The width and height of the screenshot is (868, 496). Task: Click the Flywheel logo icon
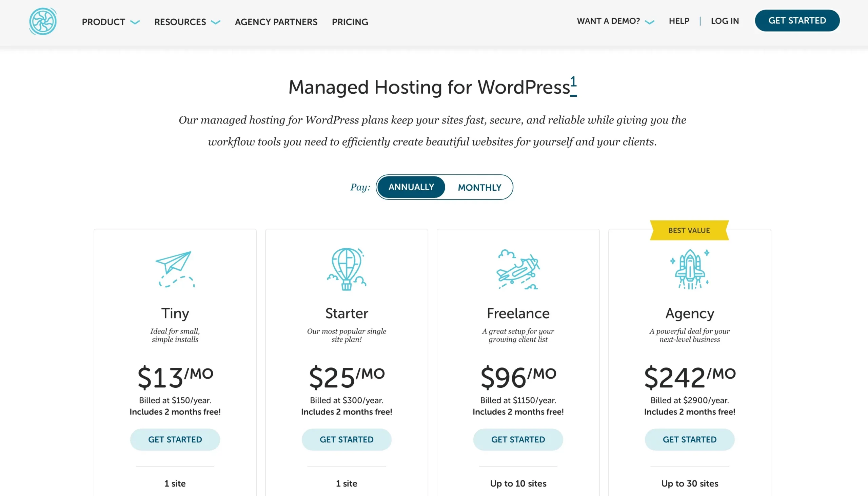click(x=42, y=21)
